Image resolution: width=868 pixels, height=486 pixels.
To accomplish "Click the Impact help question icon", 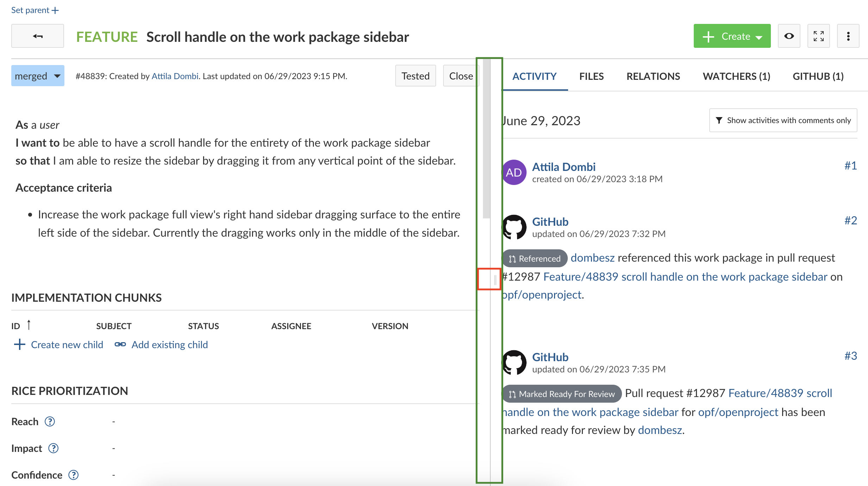I will [54, 448].
